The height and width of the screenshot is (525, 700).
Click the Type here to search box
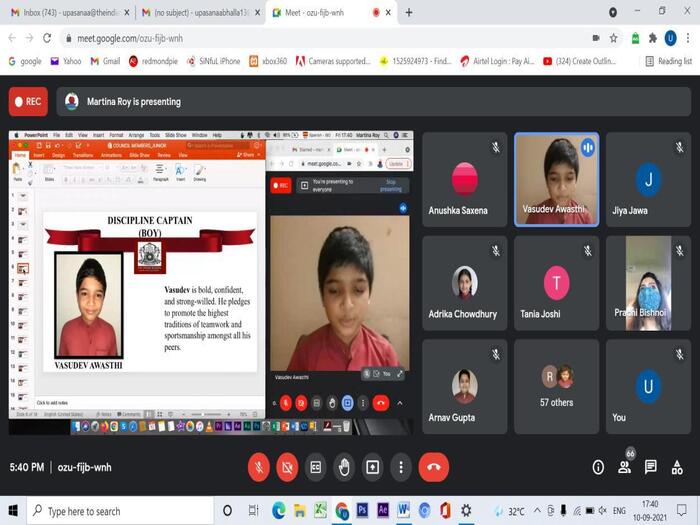(121, 511)
